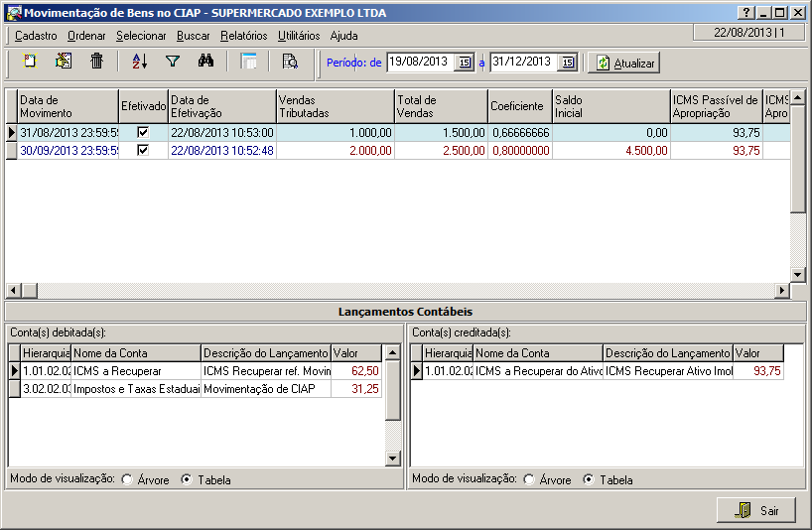Click the edit record toolbar icon
This screenshot has height=530, width=812.
[64, 62]
